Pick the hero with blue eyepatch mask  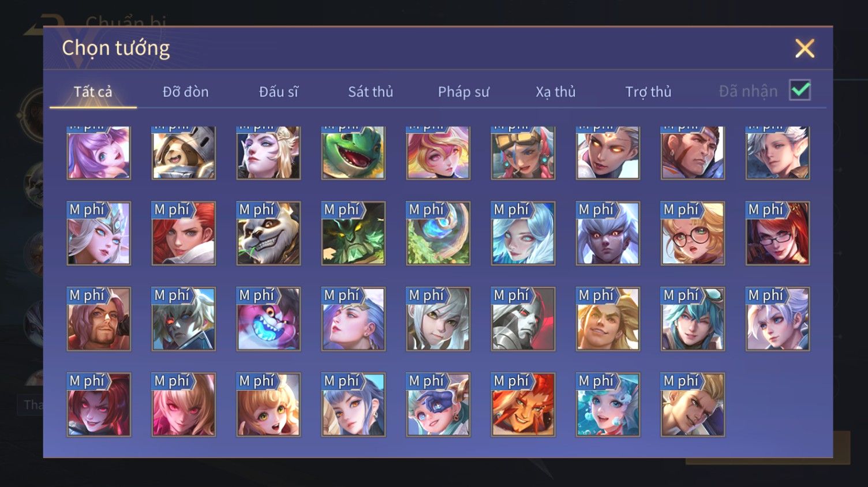(x=438, y=404)
